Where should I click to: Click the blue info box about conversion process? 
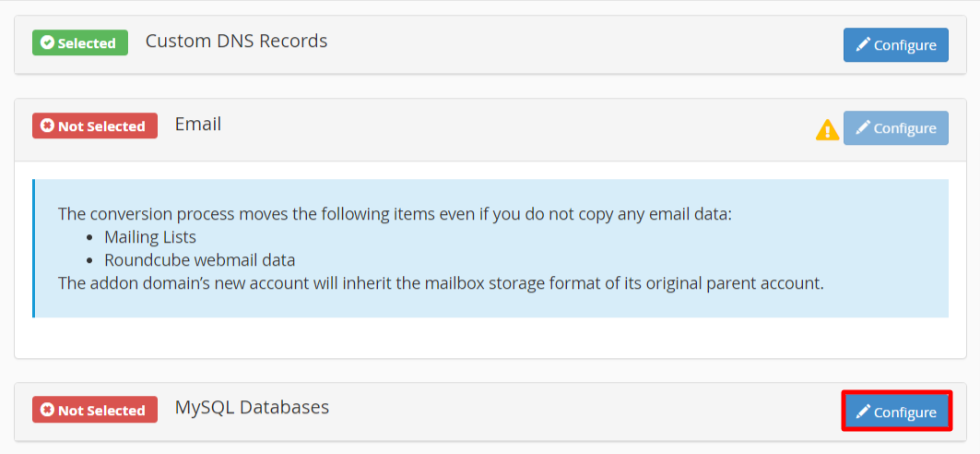(x=490, y=248)
